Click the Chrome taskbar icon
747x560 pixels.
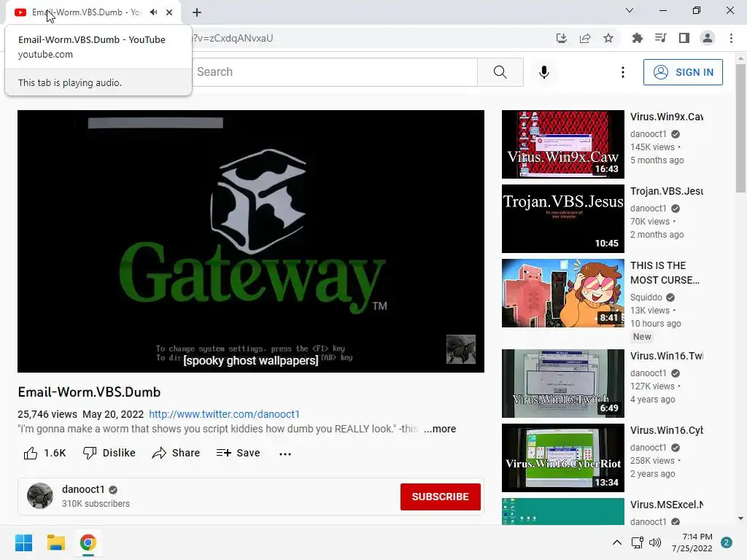pyautogui.click(x=88, y=542)
